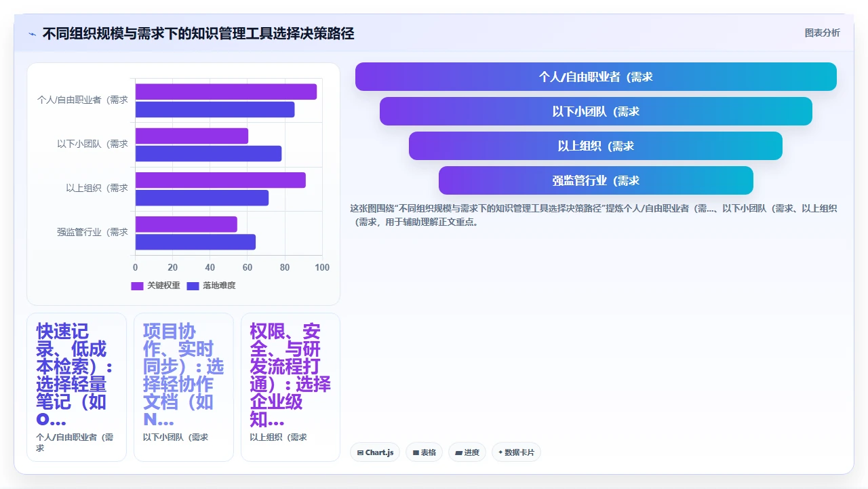The width and height of the screenshot is (868, 489).
Task: Click the blue bar for 个人/自由职业者
Action: [215, 109]
